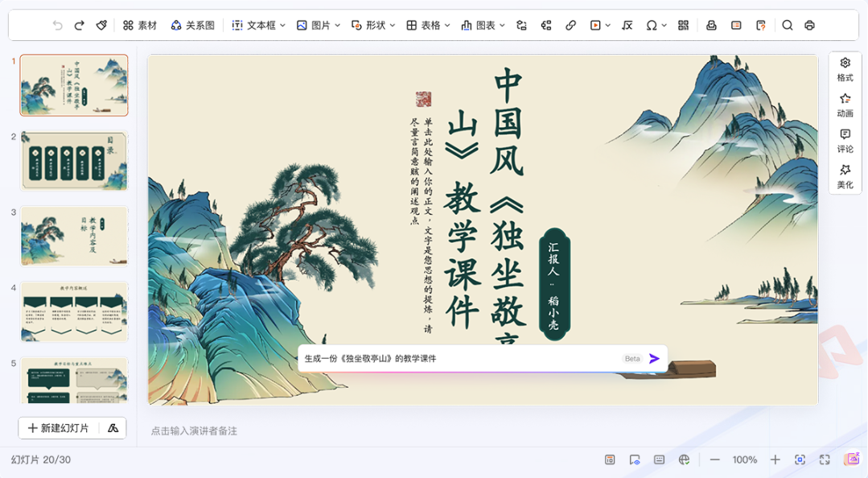This screenshot has height=478, width=868.
Task: Send the AI prompt with arrow icon
Action: [654, 359]
